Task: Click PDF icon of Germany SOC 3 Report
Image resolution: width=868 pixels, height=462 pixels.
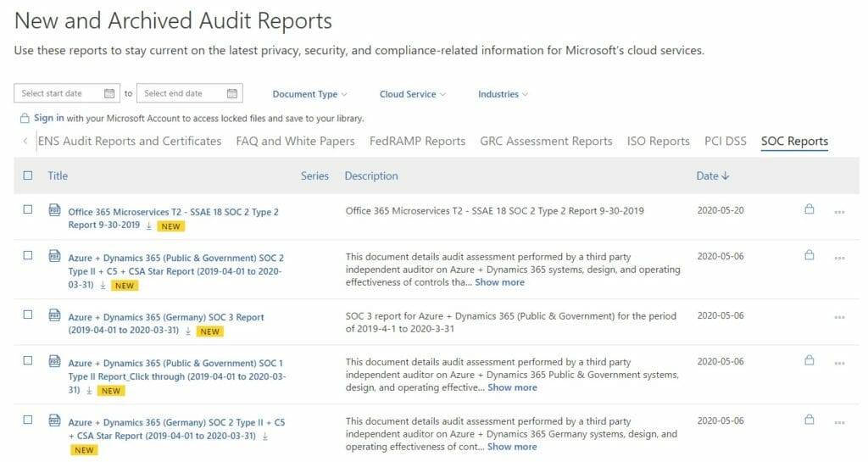Action: click(x=54, y=314)
